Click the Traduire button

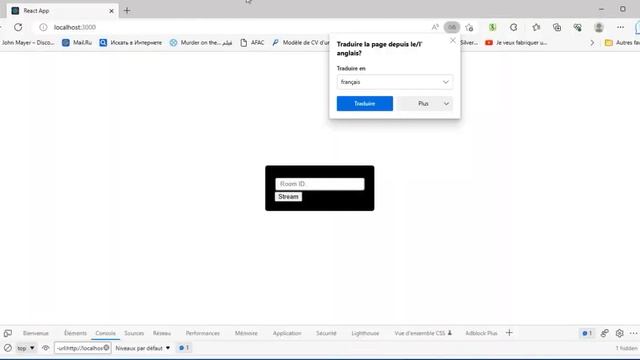[364, 104]
